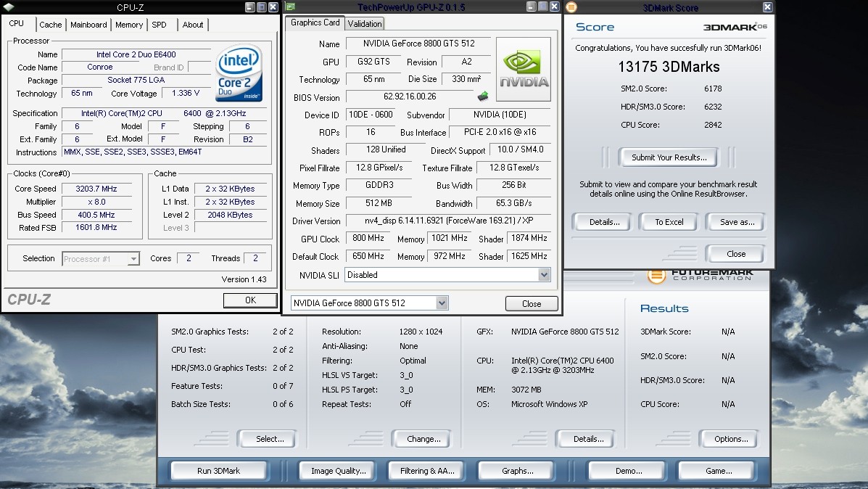Click the Futuremark Corporation logo
Image resolution: width=868 pixels, height=489 pixels.
tap(700, 275)
